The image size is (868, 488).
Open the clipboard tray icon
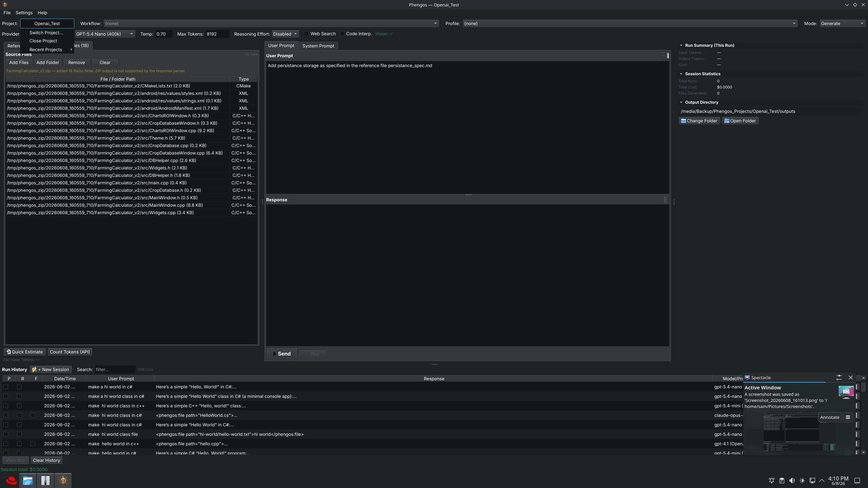point(782,481)
